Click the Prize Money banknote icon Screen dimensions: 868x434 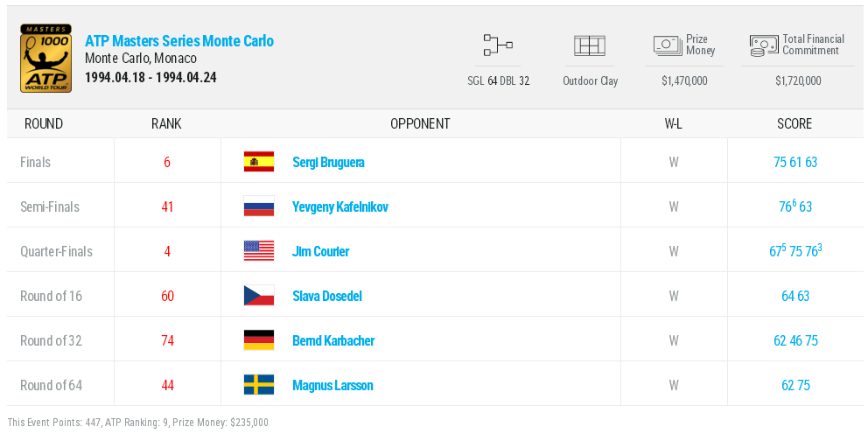coord(668,45)
